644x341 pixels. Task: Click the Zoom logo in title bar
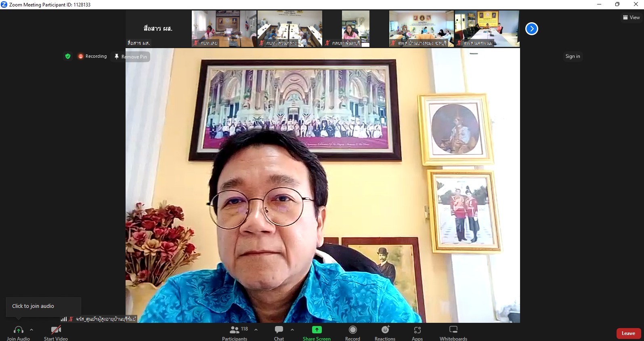click(x=4, y=4)
